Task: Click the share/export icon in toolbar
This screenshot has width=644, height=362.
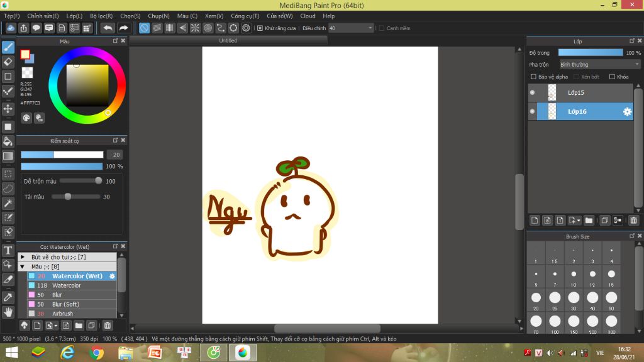Action: pos(24,28)
